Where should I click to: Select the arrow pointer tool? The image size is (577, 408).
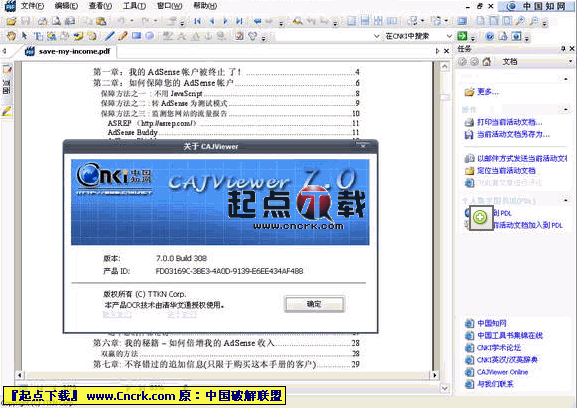click(x=24, y=36)
